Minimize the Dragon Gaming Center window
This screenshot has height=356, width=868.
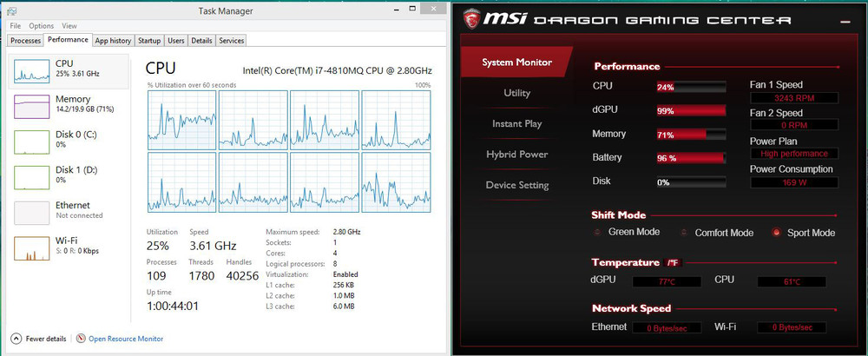pos(845,23)
